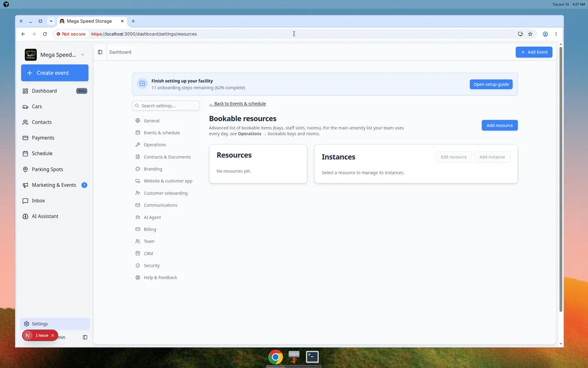Click the Edit resource button
The width and height of the screenshot is (588, 368).
tap(453, 157)
